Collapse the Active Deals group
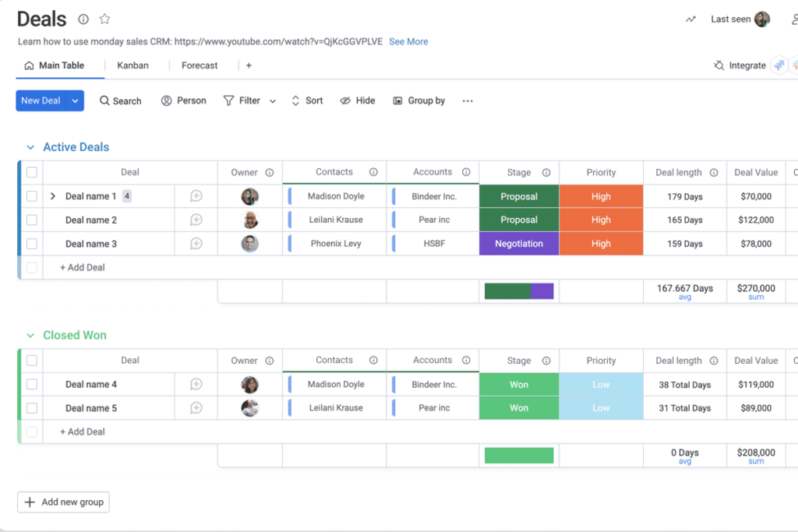The height and width of the screenshot is (532, 798). tap(30, 147)
